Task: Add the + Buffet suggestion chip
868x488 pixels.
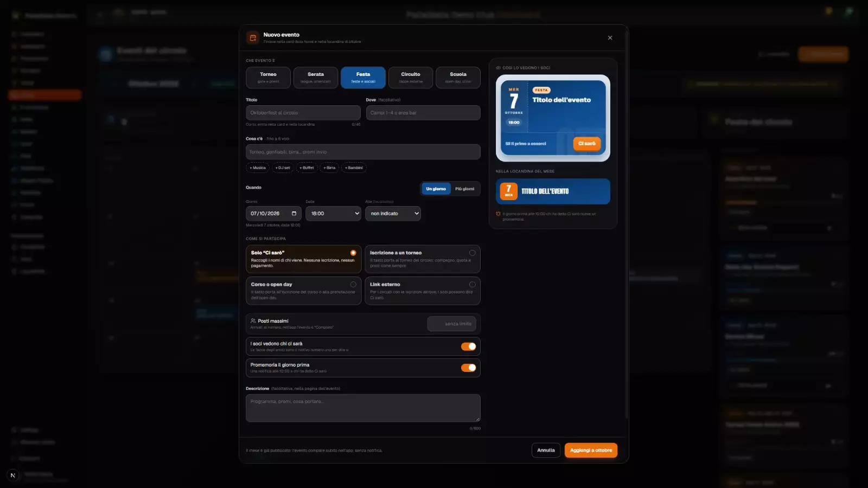Action: click(307, 168)
